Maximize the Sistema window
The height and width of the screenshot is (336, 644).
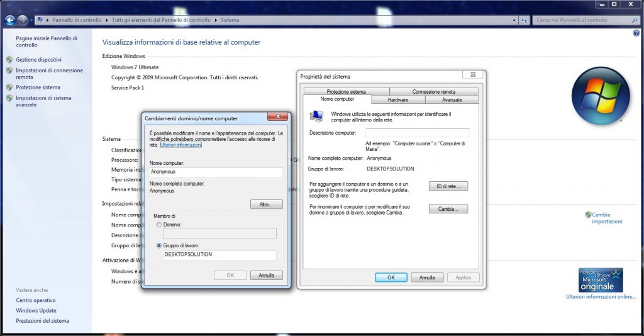pos(614,4)
